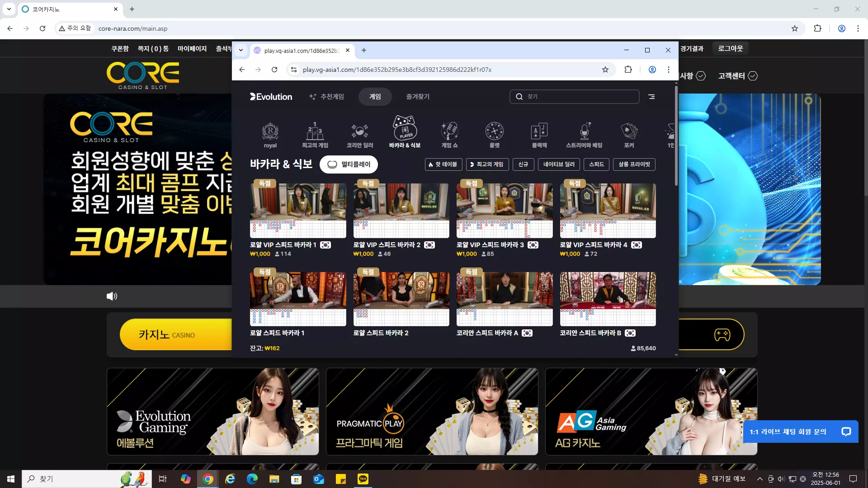Open 마이페이지 in the Core site menu
Viewport: 868px width, 488px height.
(x=192, y=48)
